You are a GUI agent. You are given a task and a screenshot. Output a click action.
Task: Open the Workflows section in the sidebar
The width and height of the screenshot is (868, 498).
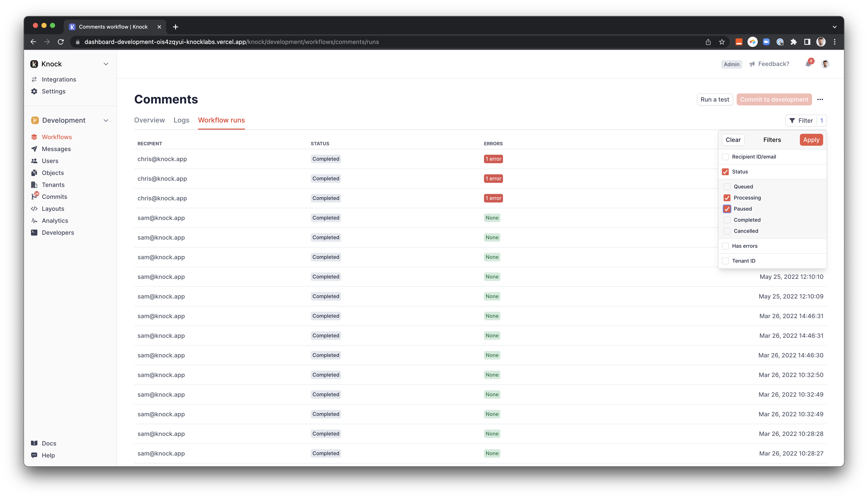[57, 137]
